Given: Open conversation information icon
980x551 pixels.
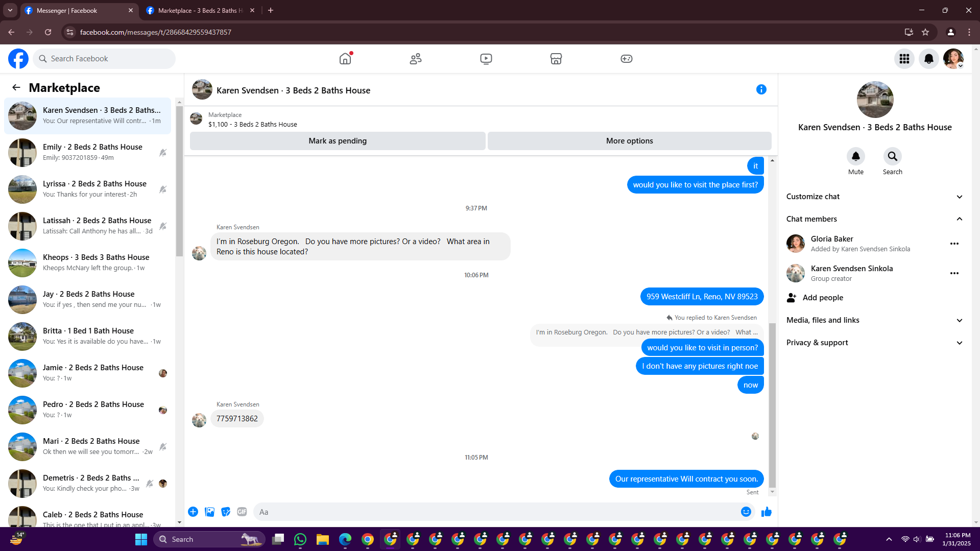Looking at the screenshot, I should click(761, 89).
